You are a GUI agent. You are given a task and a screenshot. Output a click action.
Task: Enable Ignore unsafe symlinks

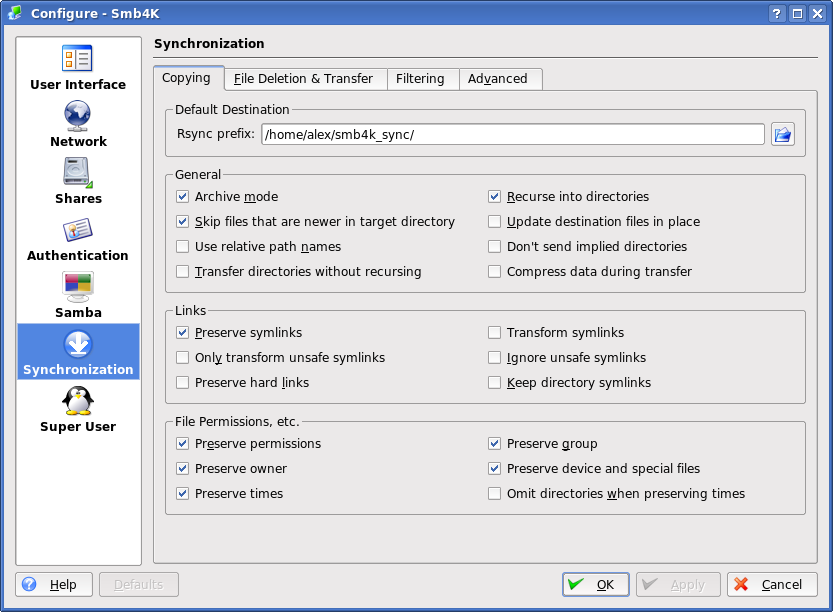[494, 358]
